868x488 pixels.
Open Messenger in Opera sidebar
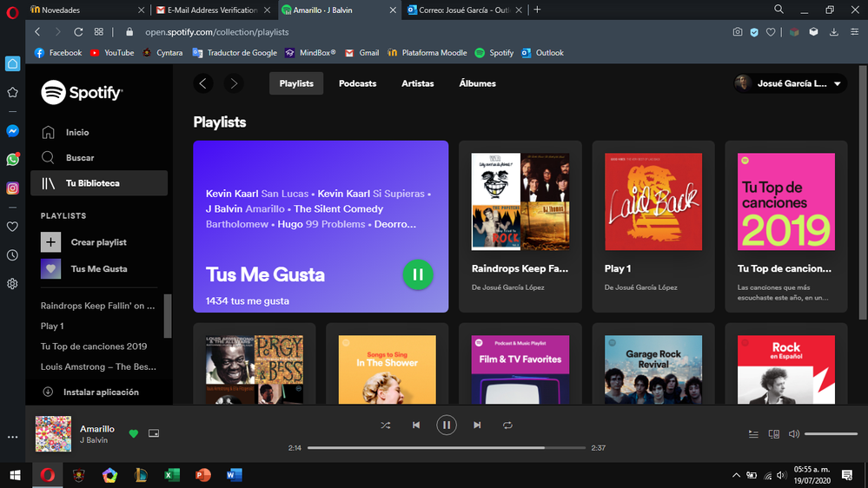pos(12,131)
